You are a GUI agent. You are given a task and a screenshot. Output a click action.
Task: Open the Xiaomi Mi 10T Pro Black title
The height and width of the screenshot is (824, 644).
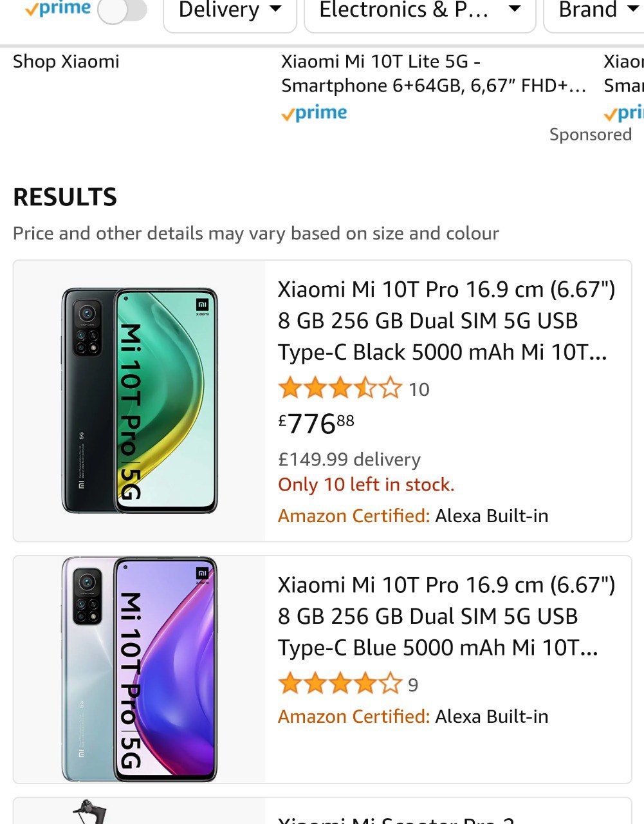pos(446,321)
